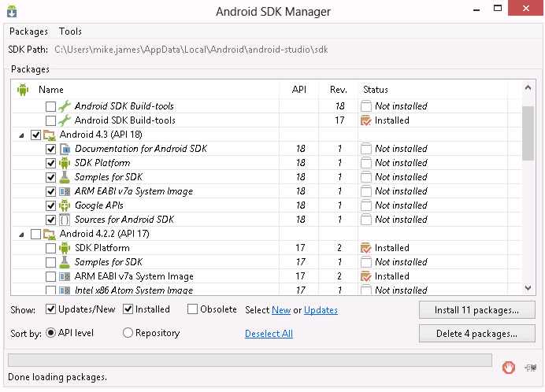Check the Android 4.2.2 (API 17) group checkbox
Image resolution: width=545 pixels, height=392 pixels.
tap(35, 235)
